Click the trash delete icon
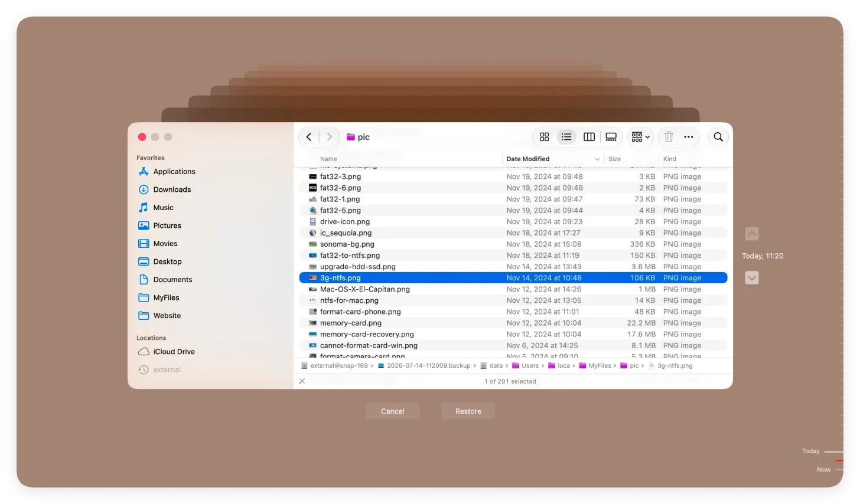The image size is (860, 504). 669,137
